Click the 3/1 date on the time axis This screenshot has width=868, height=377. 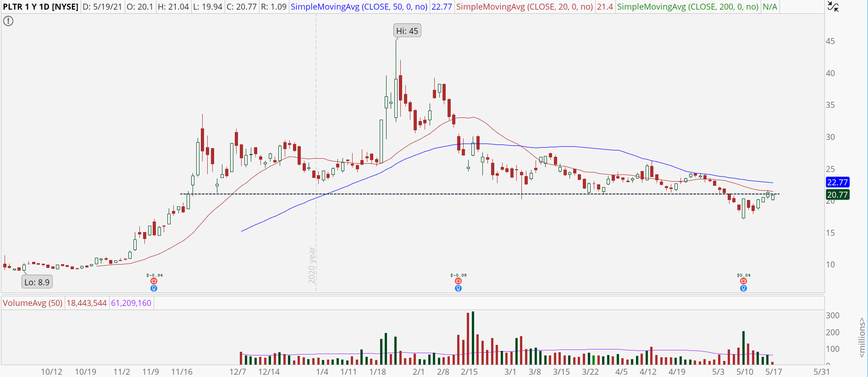tap(510, 371)
